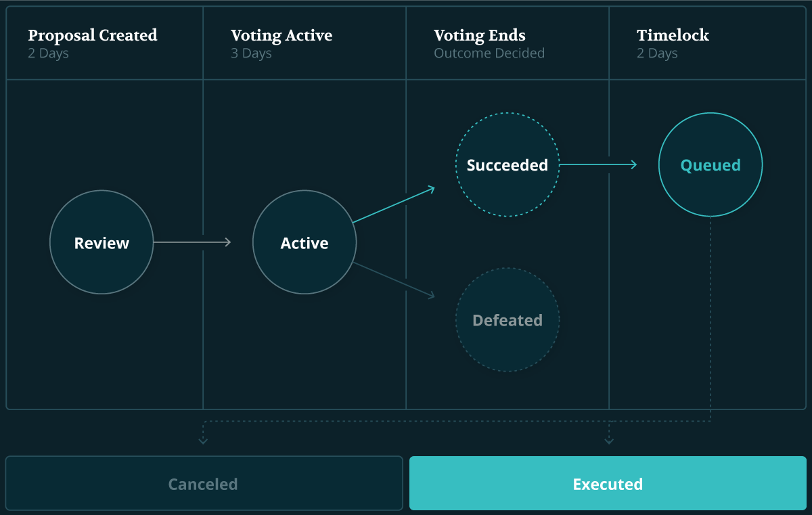Click dotted down arrow above Canceled
The image size is (812, 515).
[203, 433]
